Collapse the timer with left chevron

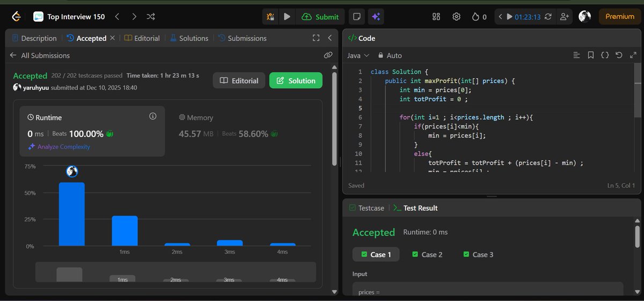500,17
